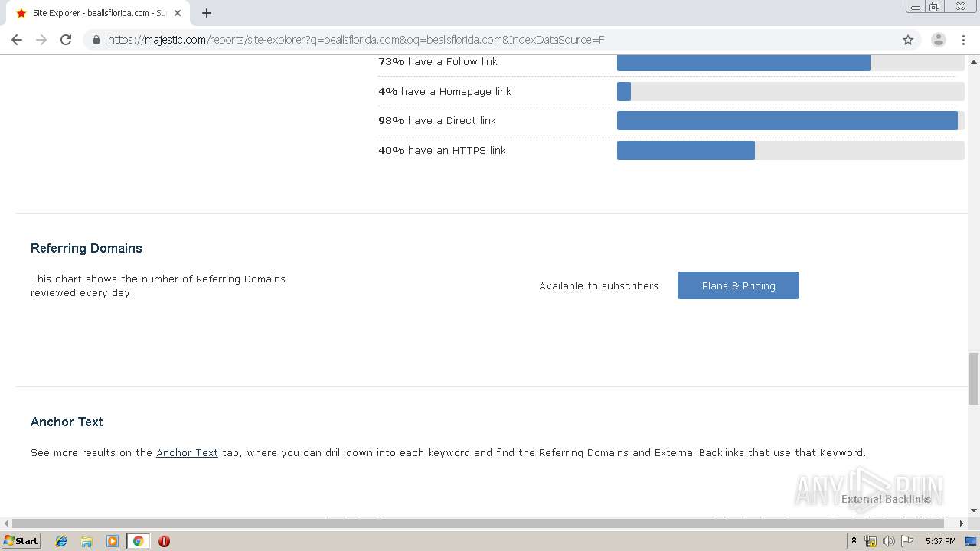Click the vertical scrollbar thumb
The width and height of the screenshot is (980, 551).
pyautogui.click(x=974, y=378)
